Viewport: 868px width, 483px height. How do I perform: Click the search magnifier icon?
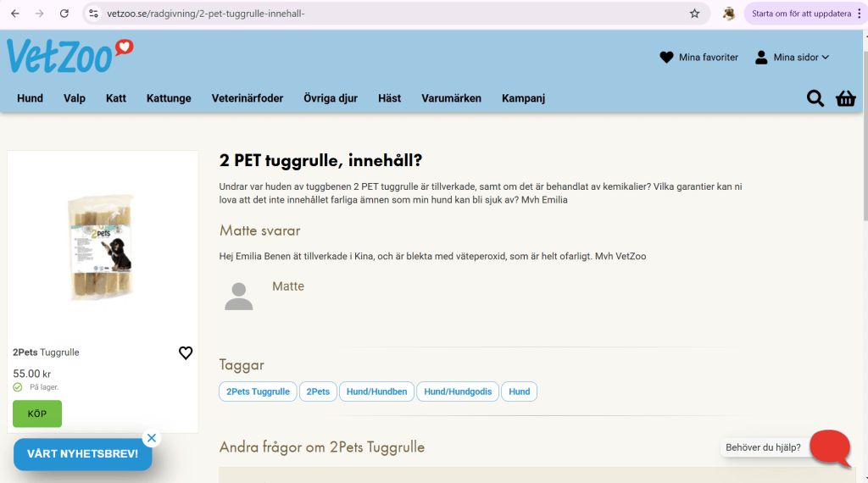815,98
